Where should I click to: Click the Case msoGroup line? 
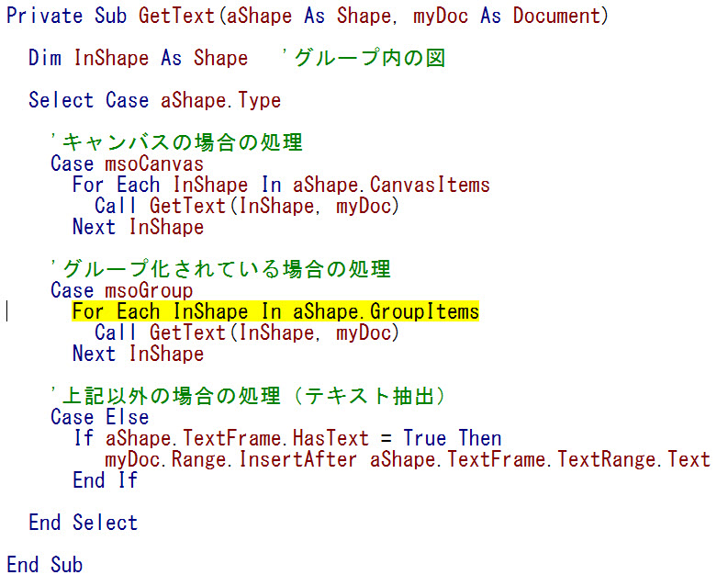tap(121, 291)
